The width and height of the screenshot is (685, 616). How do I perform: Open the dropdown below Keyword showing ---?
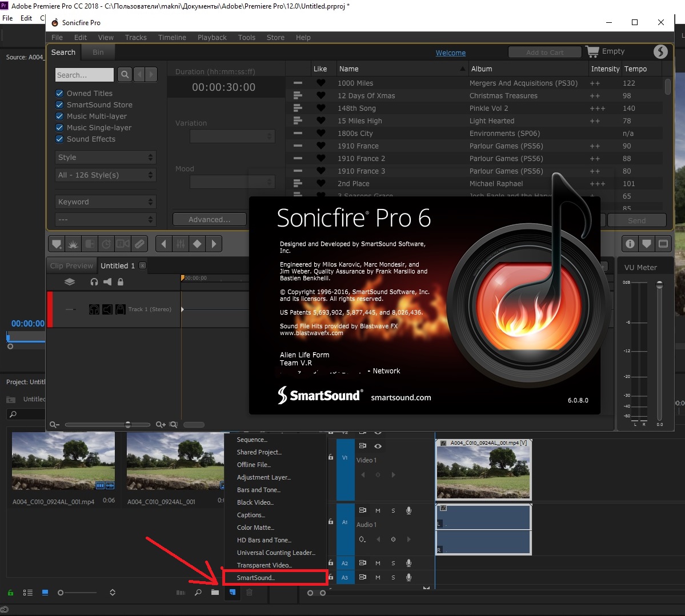105,219
